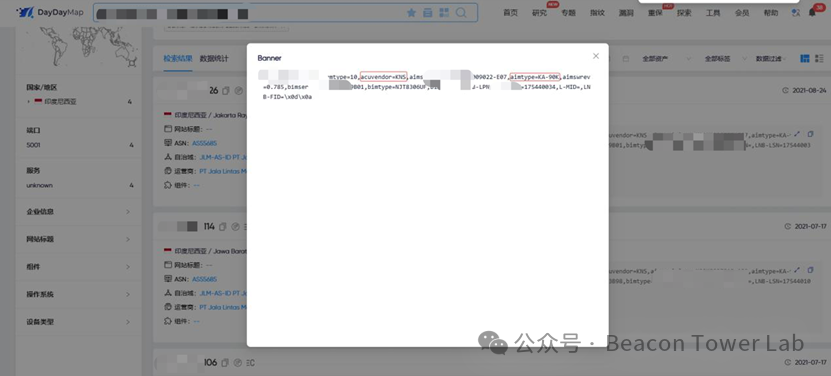Copy the IP ending in 26
Viewport: 831px width, 376px height.
tap(226, 91)
